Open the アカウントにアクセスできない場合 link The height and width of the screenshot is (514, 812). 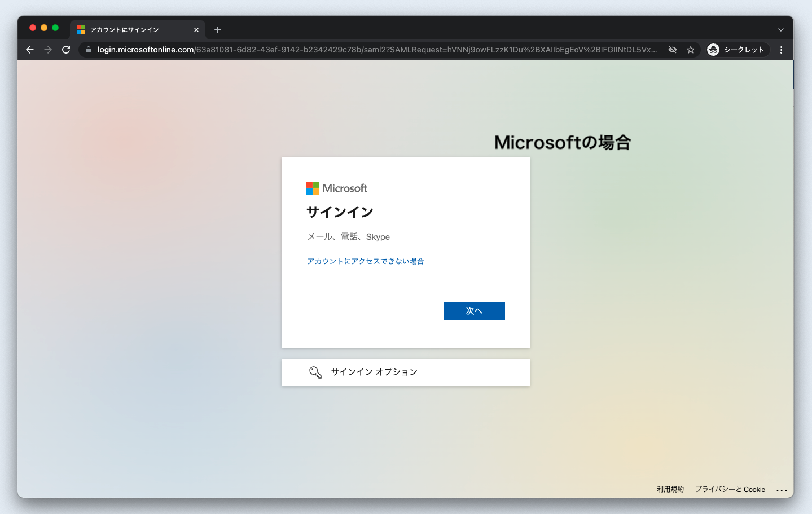[365, 261]
